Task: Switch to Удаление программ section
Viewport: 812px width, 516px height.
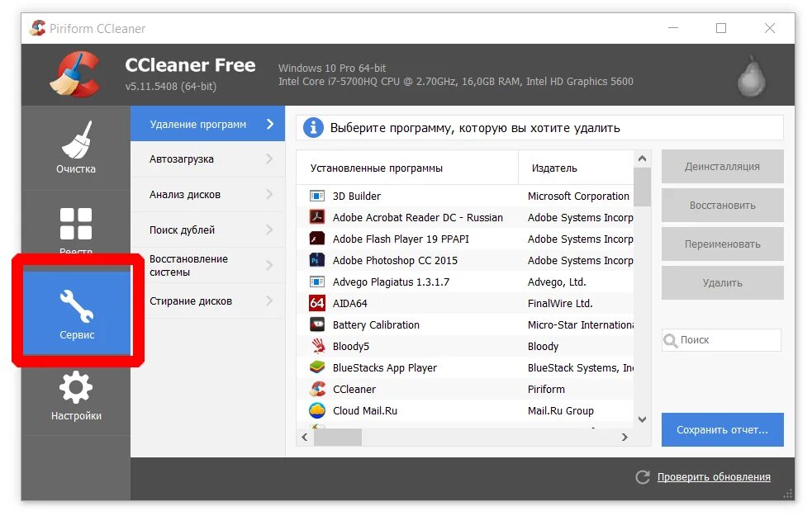Action: [x=198, y=123]
